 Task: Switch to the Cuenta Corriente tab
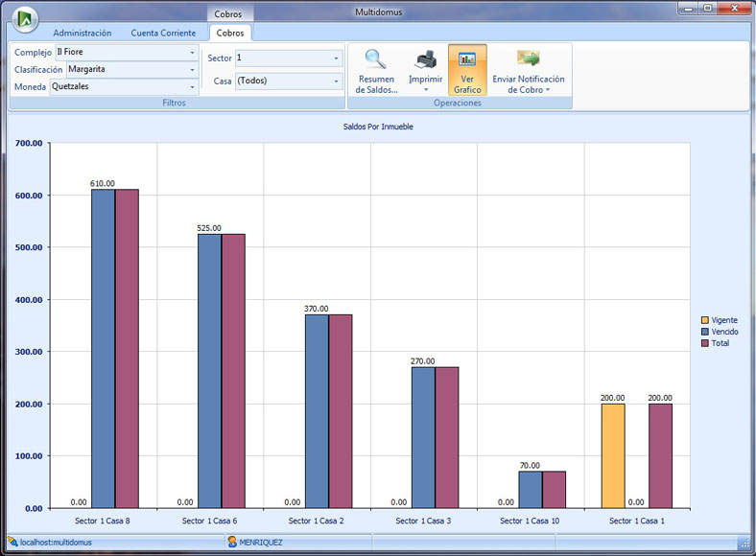coord(163,33)
